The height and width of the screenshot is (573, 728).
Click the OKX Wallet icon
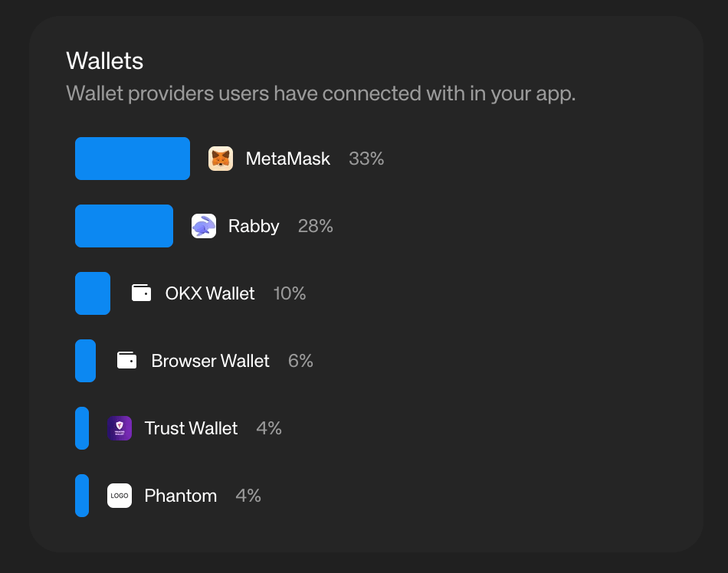pyautogui.click(x=141, y=293)
